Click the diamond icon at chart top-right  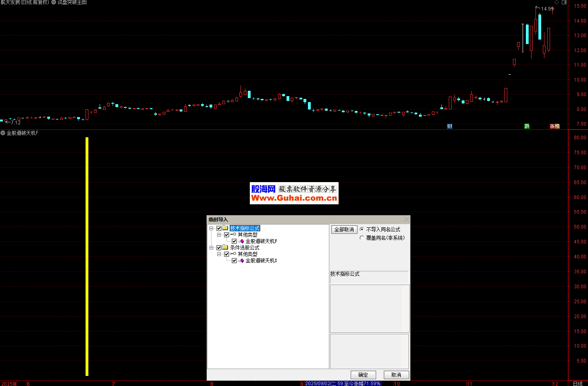click(x=557, y=2)
